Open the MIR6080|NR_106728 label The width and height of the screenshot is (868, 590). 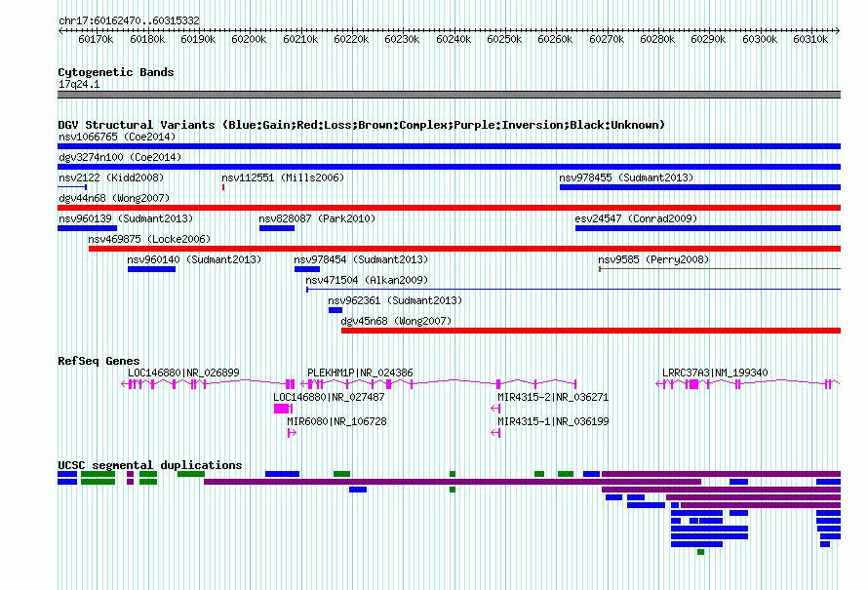[336, 421]
